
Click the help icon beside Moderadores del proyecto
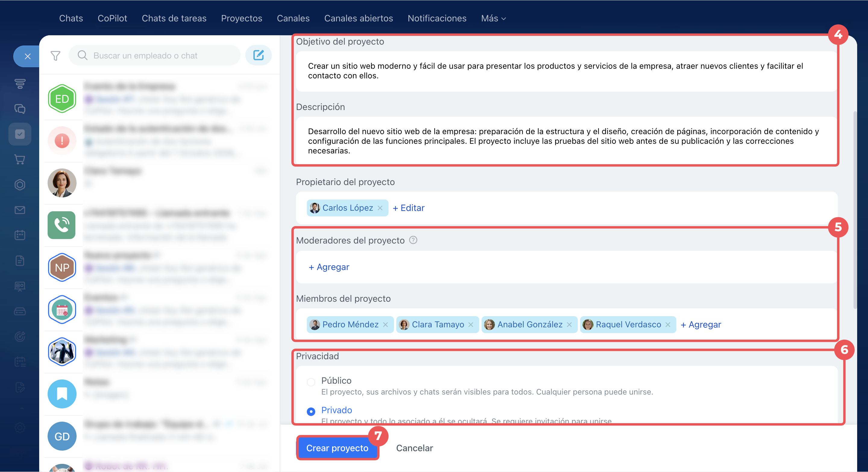pos(413,240)
